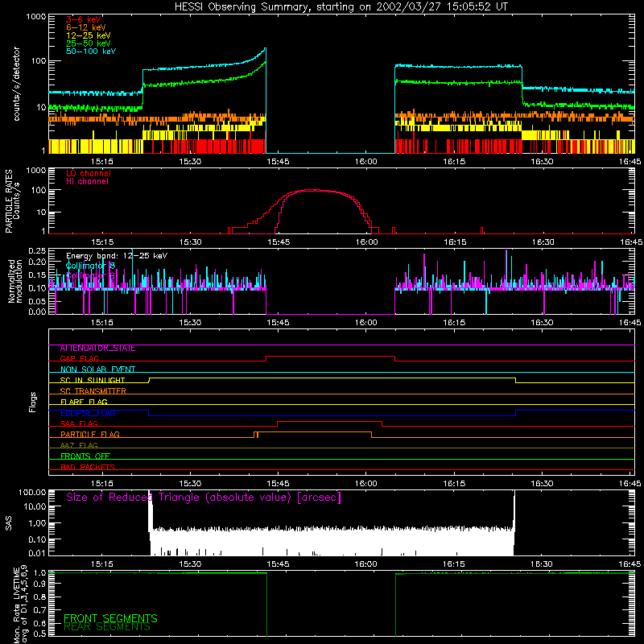Select the PARTICLE_FLAG label
This screenshot has height=644, width=644.
point(90,435)
